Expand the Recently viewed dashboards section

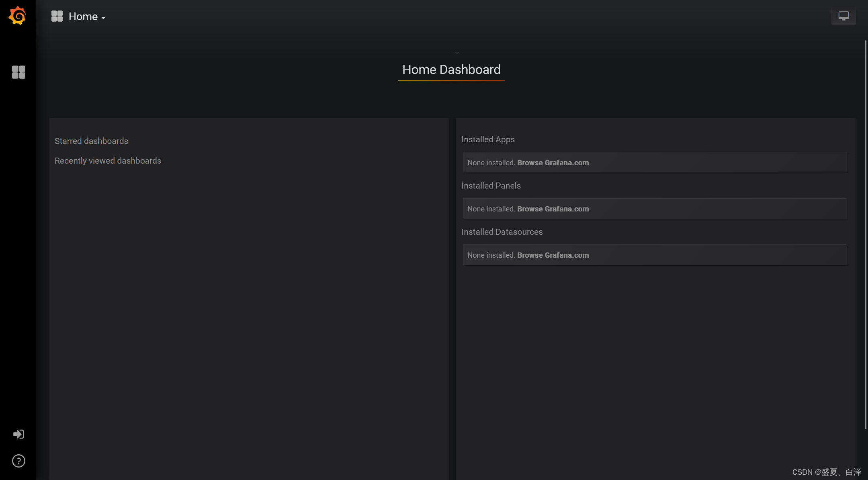point(108,160)
